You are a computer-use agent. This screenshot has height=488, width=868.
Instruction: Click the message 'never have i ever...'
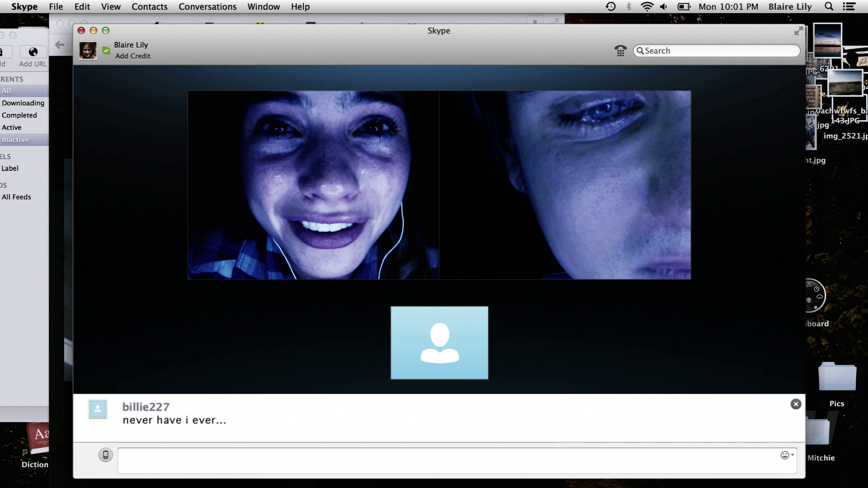click(174, 420)
